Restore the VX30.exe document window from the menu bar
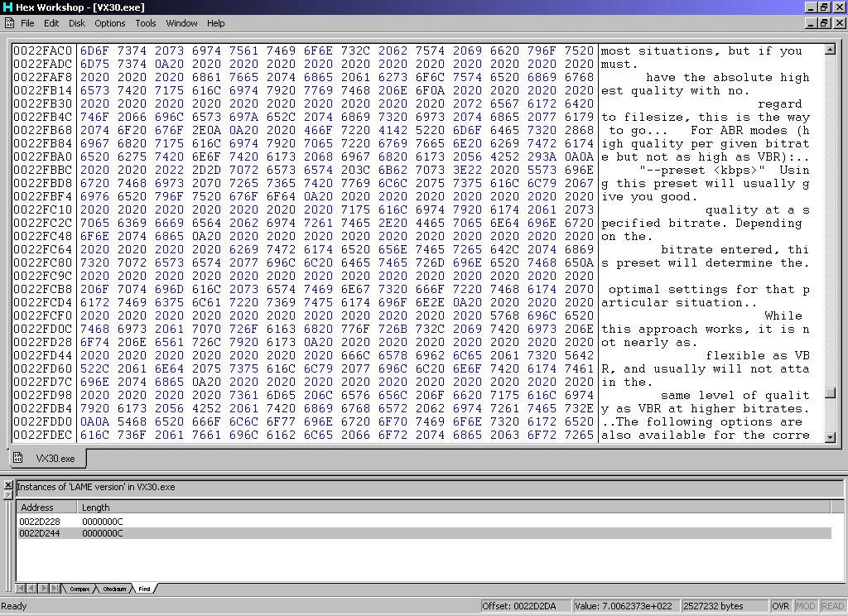Screen dimensions: 848x616 [x=824, y=22]
